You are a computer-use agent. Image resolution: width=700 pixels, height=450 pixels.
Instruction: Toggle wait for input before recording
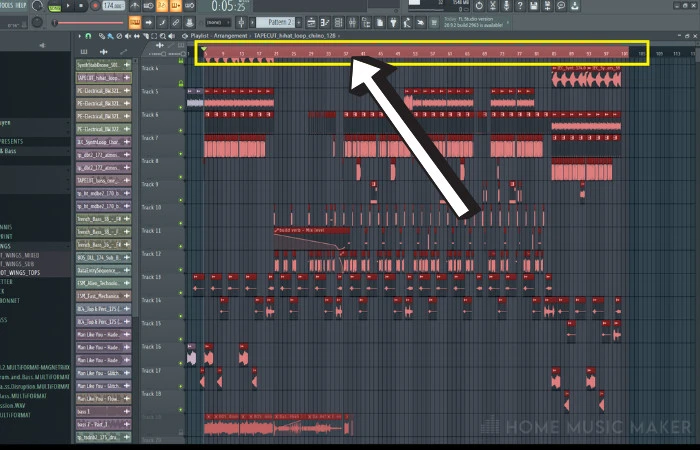148,6
